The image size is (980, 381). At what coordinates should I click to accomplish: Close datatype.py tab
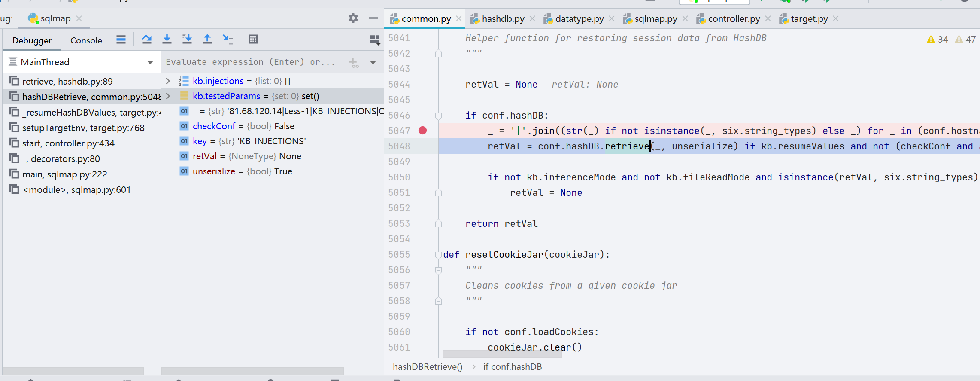612,18
